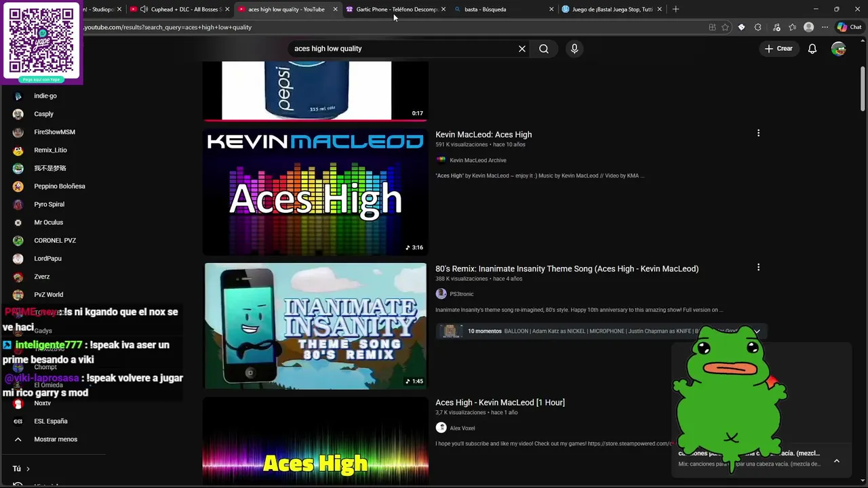This screenshot has width=868, height=488.
Task: Go to PS3tronic channel name
Action: (462, 294)
